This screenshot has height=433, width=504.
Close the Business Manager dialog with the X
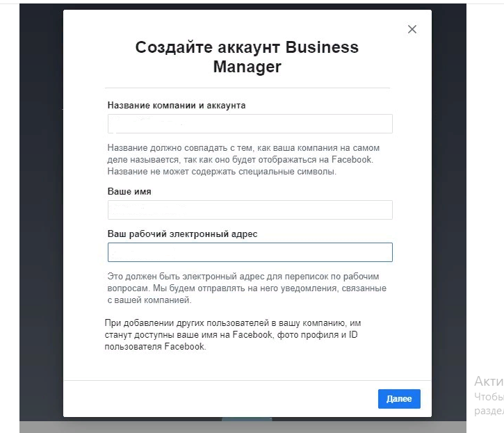click(x=412, y=29)
